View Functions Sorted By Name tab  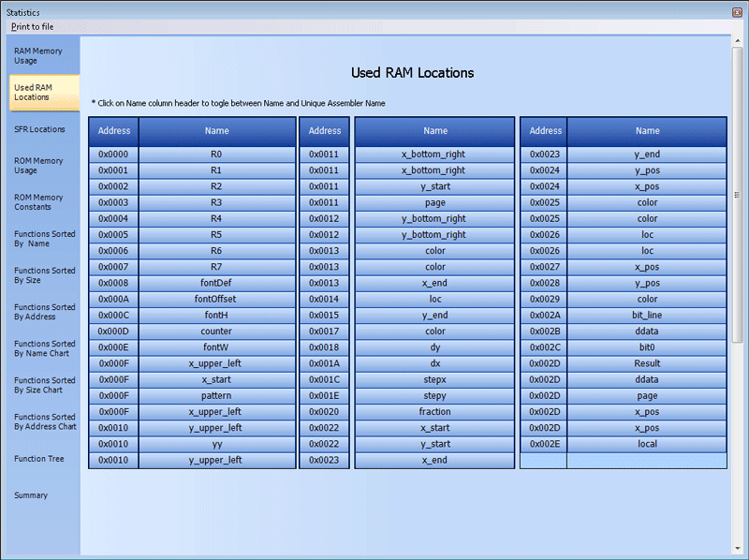coord(44,239)
